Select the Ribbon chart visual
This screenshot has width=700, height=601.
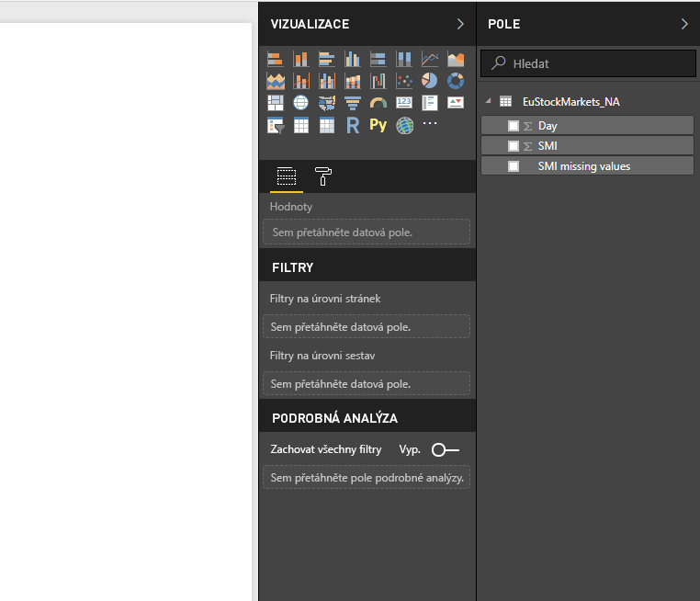tap(352, 81)
